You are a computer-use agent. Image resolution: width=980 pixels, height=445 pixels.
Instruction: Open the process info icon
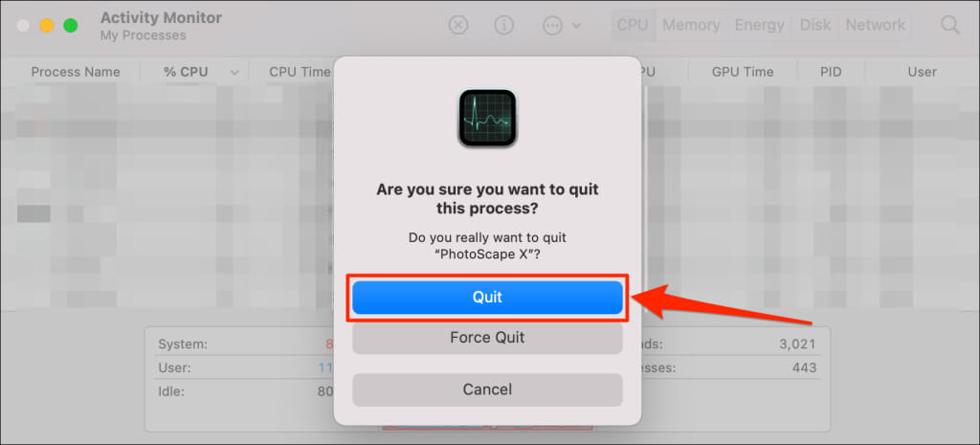[503, 25]
